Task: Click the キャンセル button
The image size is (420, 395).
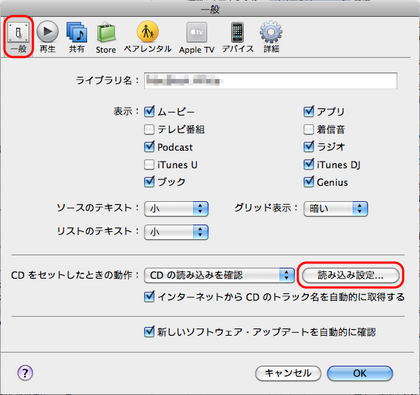Action: (288, 373)
